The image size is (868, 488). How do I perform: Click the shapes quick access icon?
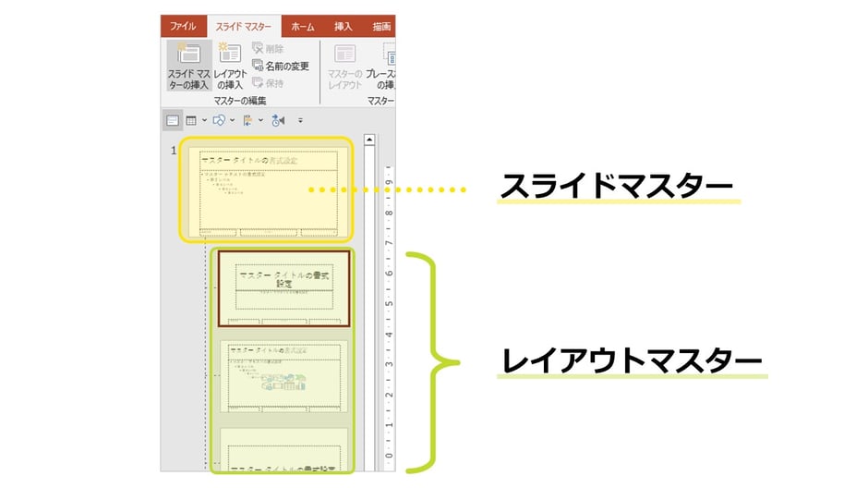[219, 120]
